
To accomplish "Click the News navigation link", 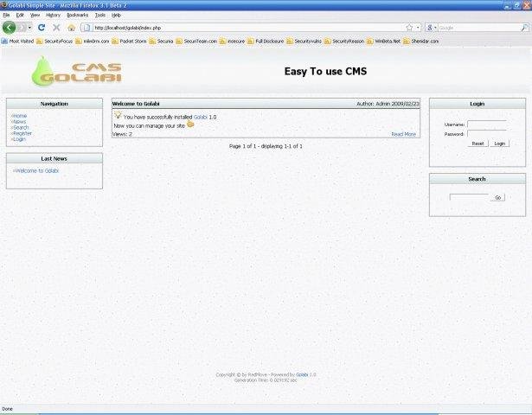I will click(19, 122).
